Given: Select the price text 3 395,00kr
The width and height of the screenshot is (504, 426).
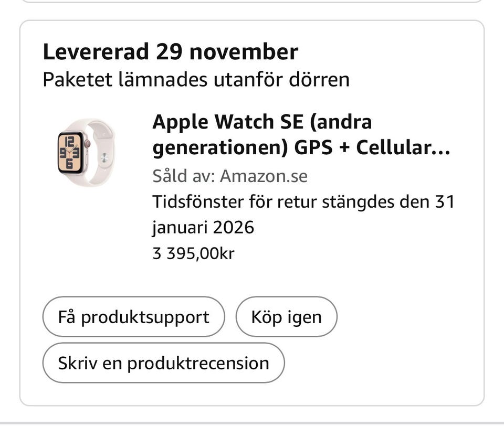Looking at the screenshot, I should point(194,253).
